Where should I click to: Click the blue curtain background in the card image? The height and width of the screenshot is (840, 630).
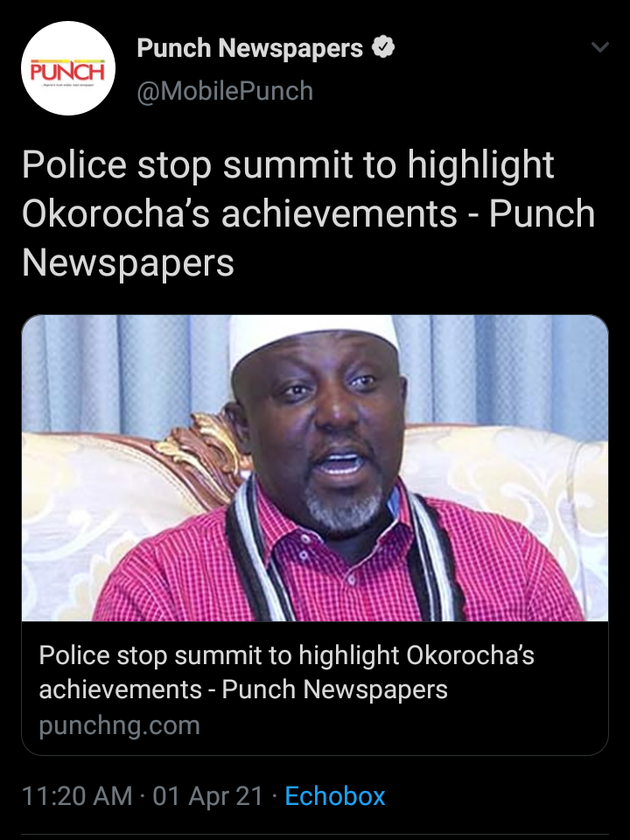(x=504, y=369)
